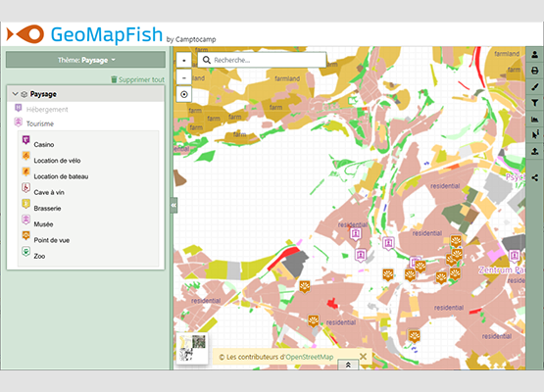Open the login user panel icon

coord(534,55)
